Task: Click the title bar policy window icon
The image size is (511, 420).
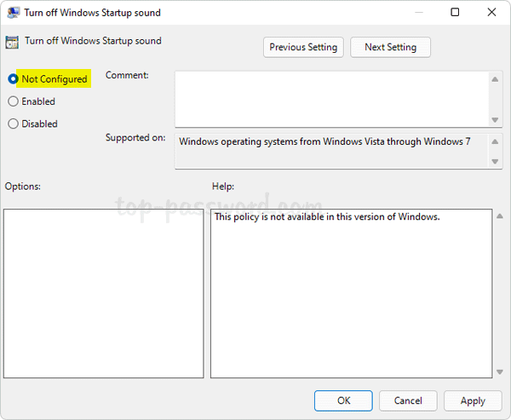Action: click(x=11, y=13)
